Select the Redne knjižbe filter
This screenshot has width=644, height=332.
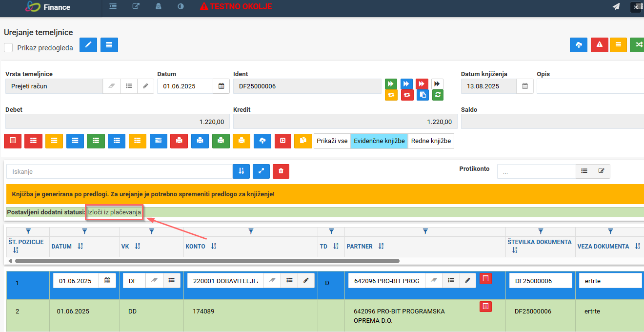[431, 141]
